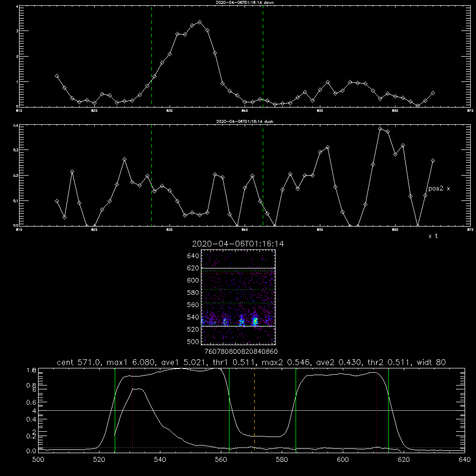Click left green dashed line in dawn plot
Screen dimensions: 476x476
[x=151, y=56]
